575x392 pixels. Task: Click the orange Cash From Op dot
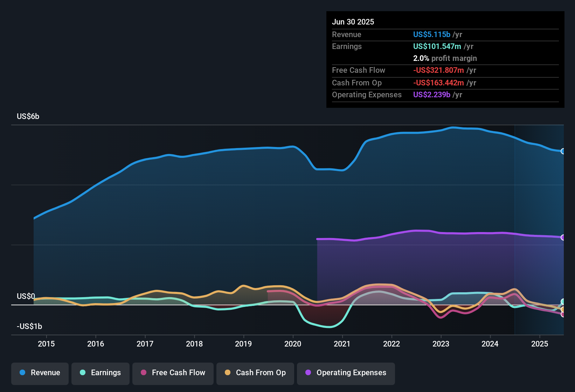tap(228, 372)
